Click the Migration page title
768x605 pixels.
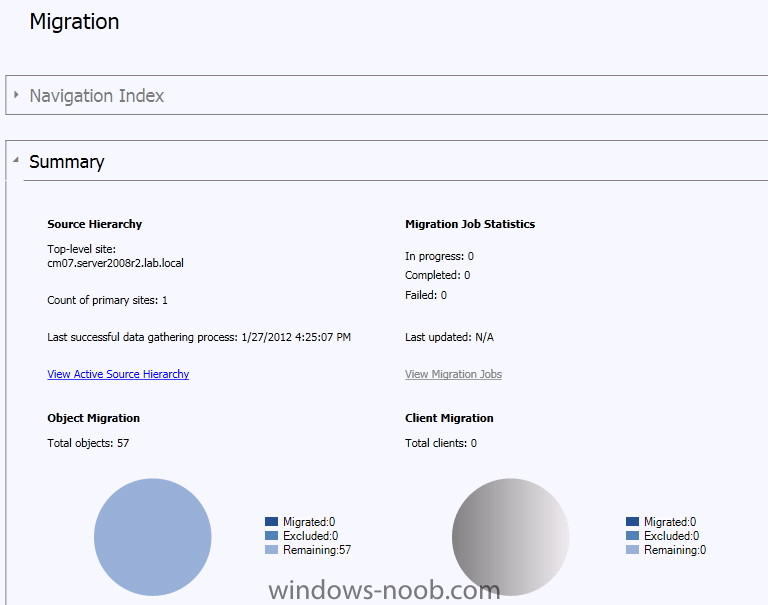point(74,22)
